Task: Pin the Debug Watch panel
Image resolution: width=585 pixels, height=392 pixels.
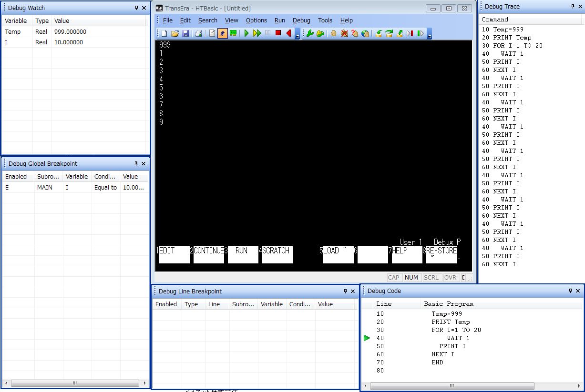Action: click(x=136, y=8)
